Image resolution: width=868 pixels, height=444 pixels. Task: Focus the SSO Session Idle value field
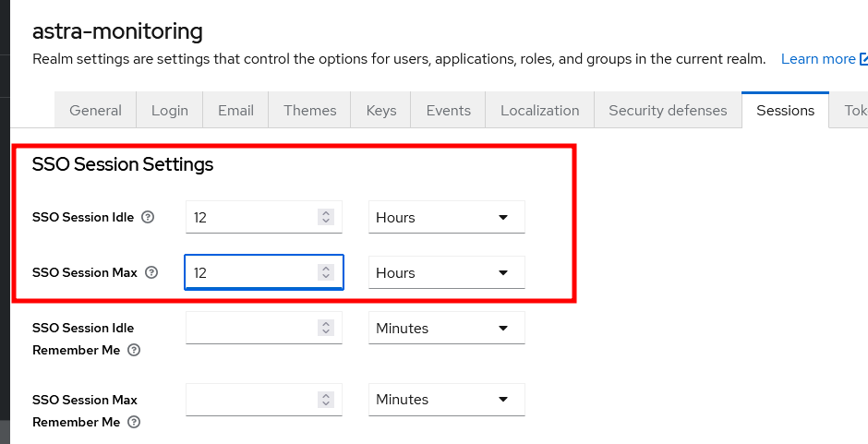click(251, 218)
